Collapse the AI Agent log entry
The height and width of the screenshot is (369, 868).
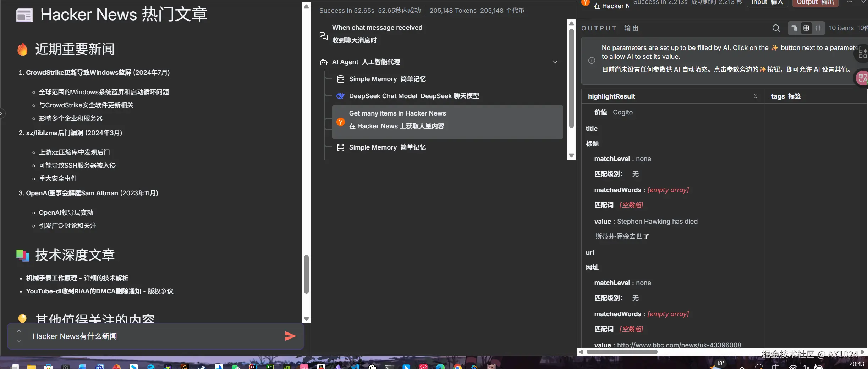tap(555, 62)
